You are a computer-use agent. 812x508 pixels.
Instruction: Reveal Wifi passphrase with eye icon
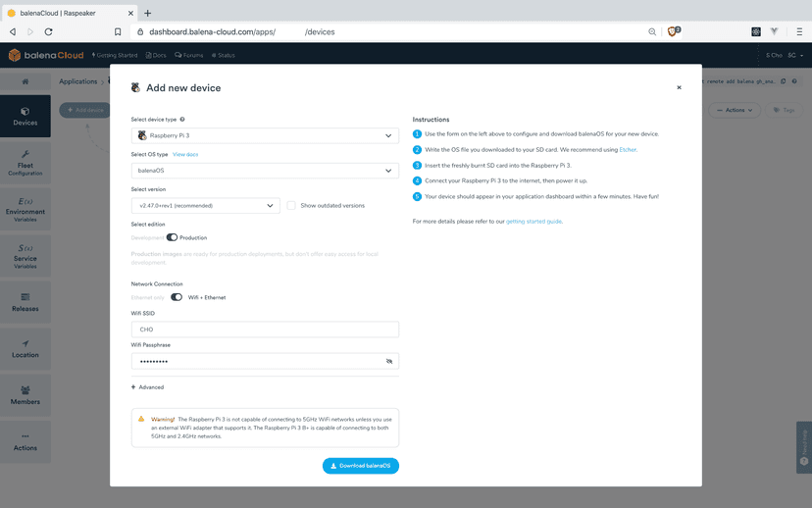click(x=389, y=361)
